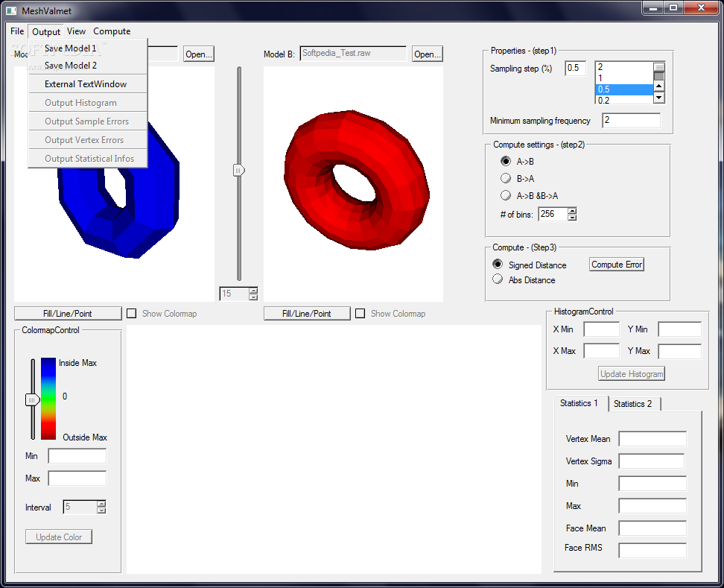The height and width of the screenshot is (588, 724).
Task: Click the colormap slider handle
Action: 32,399
